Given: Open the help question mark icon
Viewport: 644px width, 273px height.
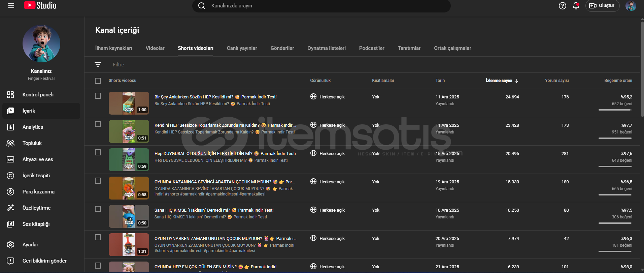Looking at the screenshot, I should point(562,6).
